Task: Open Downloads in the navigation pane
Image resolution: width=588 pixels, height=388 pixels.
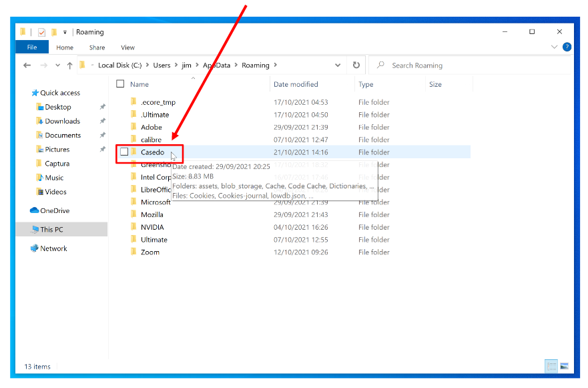Action: coord(58,121)
